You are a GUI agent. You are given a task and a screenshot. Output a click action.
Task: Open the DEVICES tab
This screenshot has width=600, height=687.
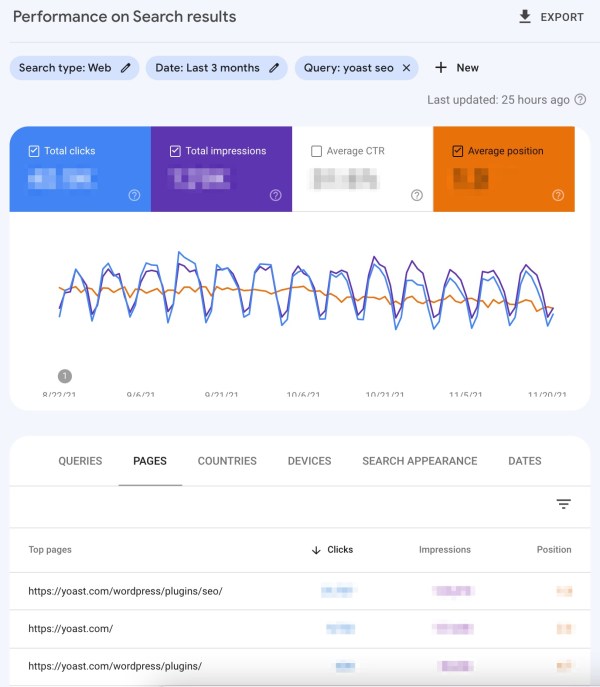[309, 461]
